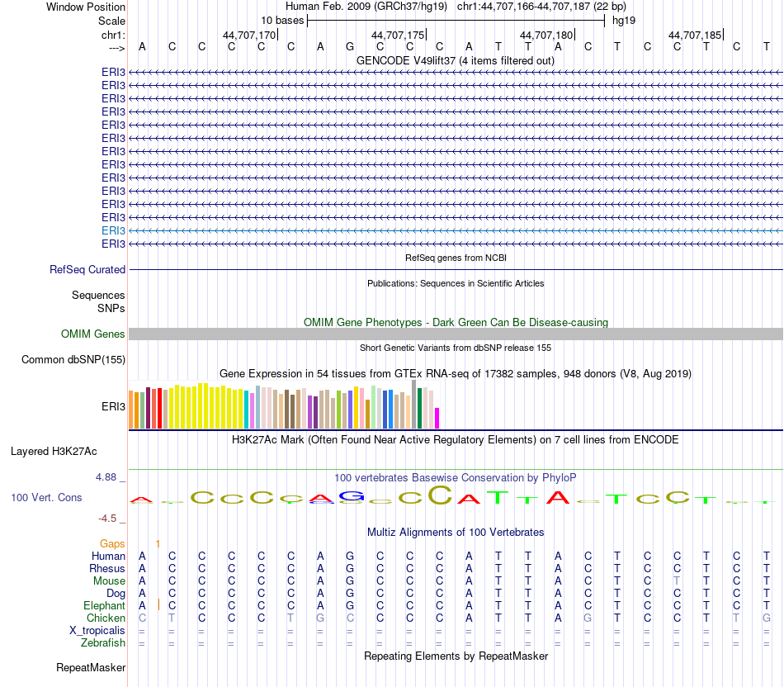This screenshot has width=784, height=687.
Task: Click the Sequences track label
Action: (98, 296)
